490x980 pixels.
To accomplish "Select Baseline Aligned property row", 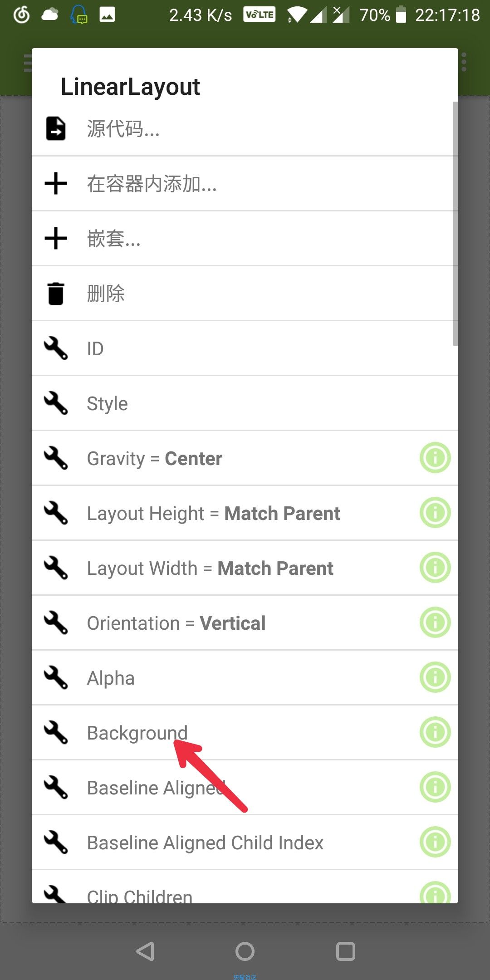I will (x=245, y=787).
